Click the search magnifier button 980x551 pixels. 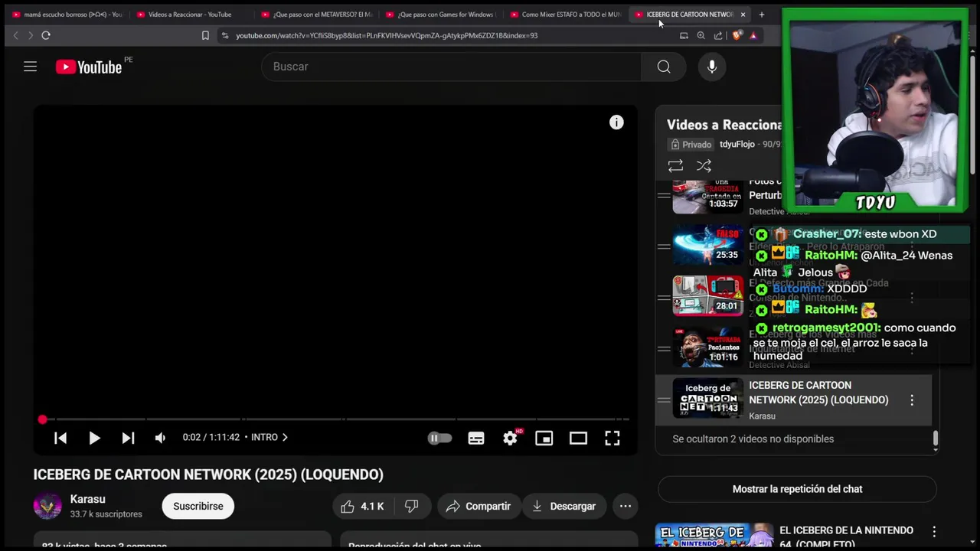pos(664,67)
